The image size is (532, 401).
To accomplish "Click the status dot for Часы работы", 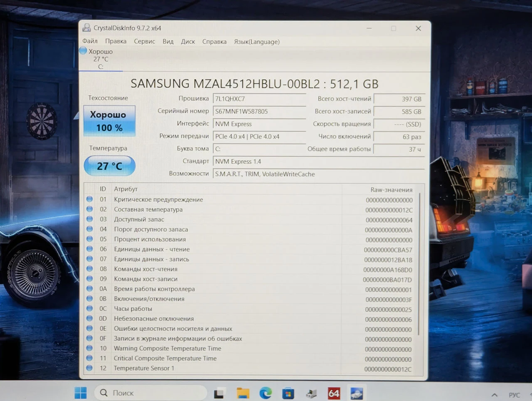I will [x=89, y=308].
